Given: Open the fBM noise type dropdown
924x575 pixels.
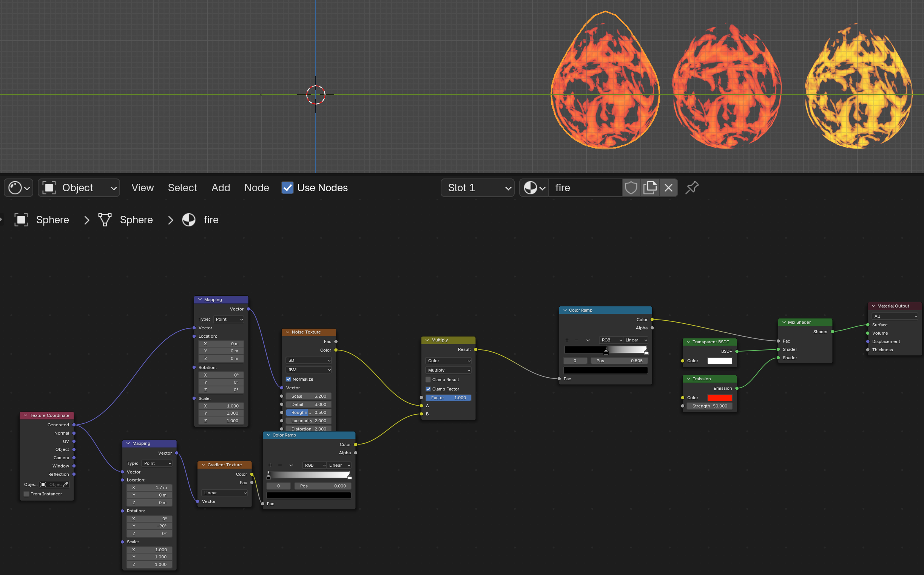Looking at the screenshot, I should point(309,370).
